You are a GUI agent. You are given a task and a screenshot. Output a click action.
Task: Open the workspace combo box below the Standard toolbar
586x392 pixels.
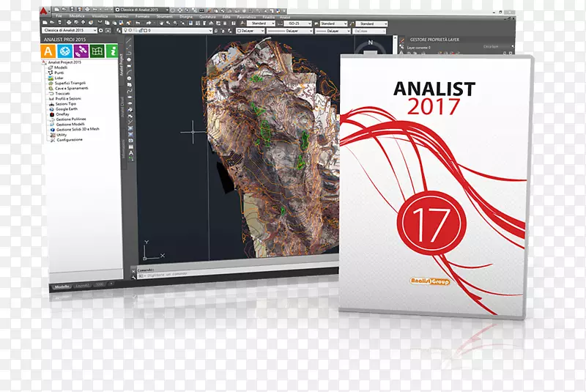pos(70,30)
